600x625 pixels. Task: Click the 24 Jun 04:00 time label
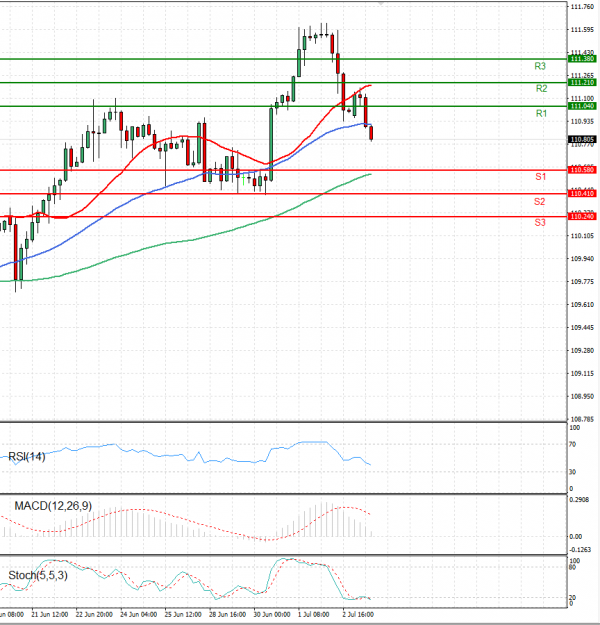click(x=138, y=615)
